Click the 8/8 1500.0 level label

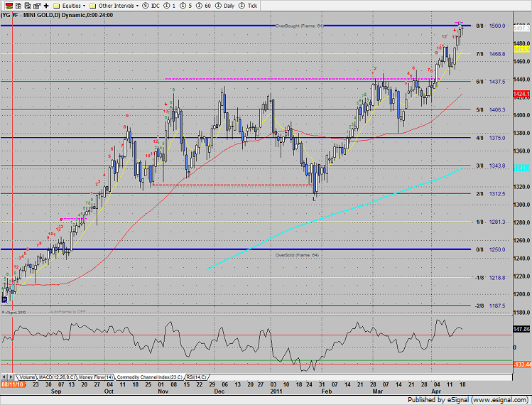point(490,26)
